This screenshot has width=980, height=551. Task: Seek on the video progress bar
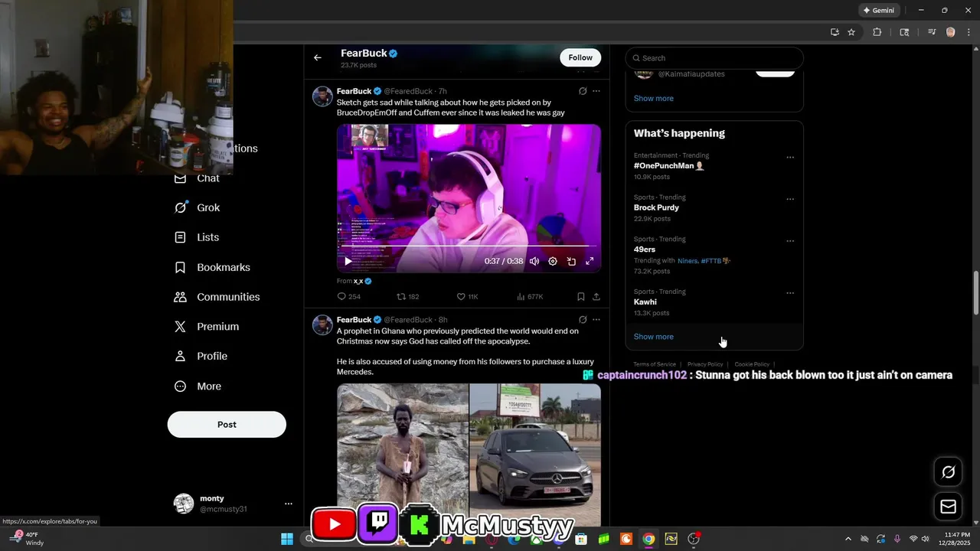point(469,246)
